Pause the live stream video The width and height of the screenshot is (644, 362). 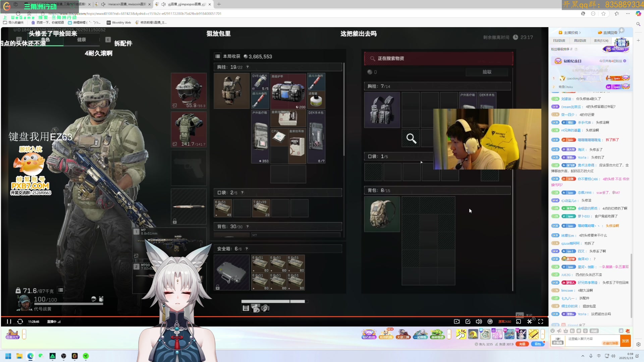[x=9, y=321]
